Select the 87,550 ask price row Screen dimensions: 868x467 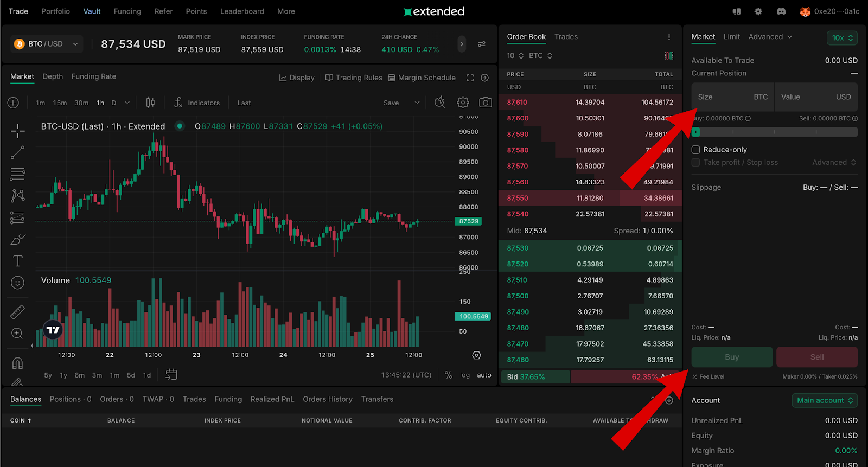(x=590, y=198)
